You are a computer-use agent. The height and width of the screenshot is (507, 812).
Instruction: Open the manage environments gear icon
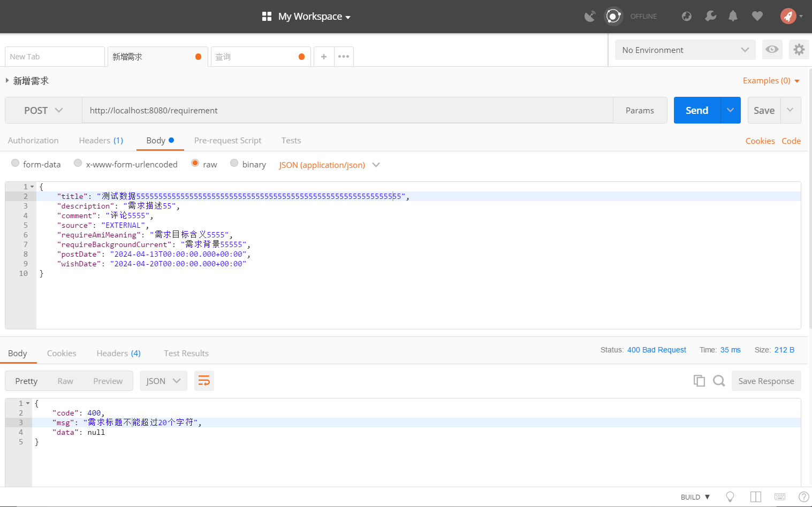point(799,50)
